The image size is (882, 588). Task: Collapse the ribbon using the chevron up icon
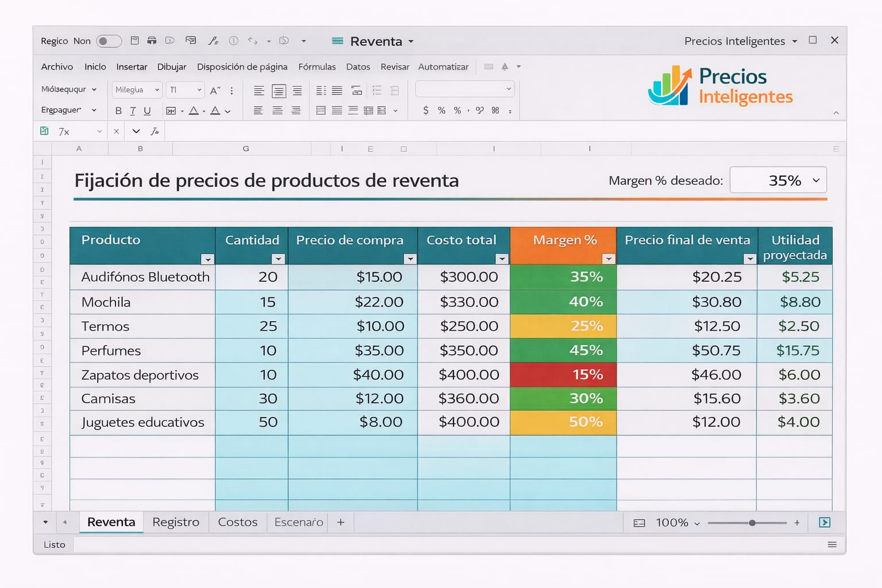836,113
